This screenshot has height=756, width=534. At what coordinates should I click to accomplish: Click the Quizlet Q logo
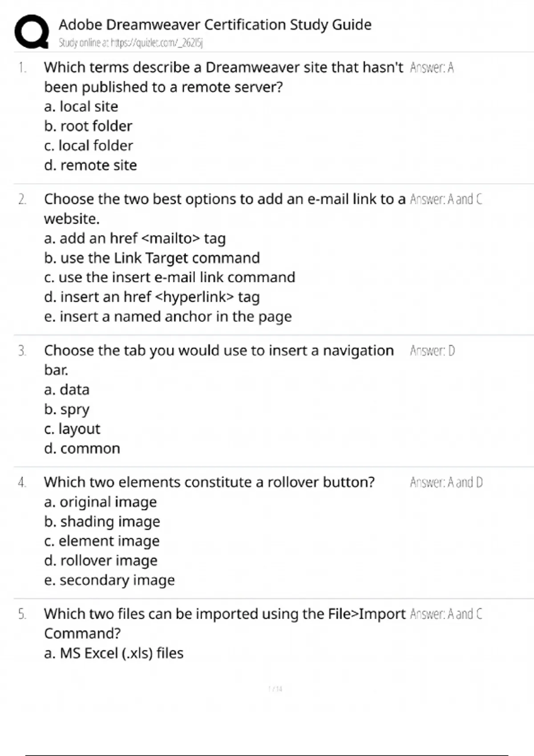click(x=32, y=31)
